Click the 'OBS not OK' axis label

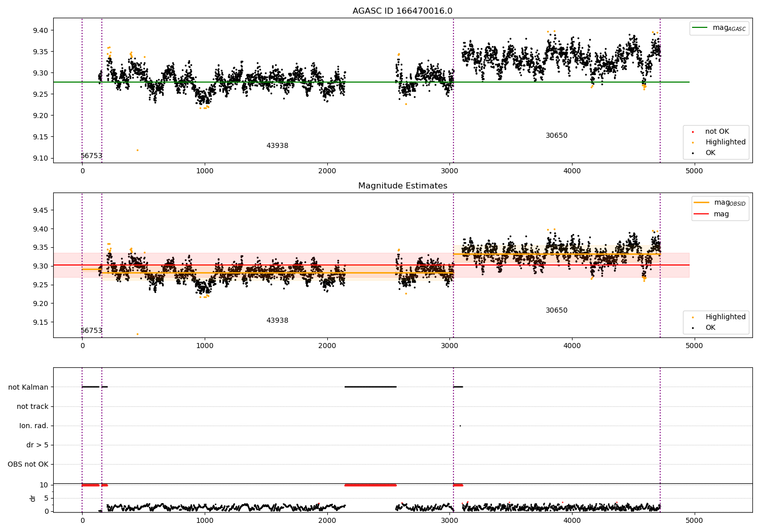tap(28, 464)
